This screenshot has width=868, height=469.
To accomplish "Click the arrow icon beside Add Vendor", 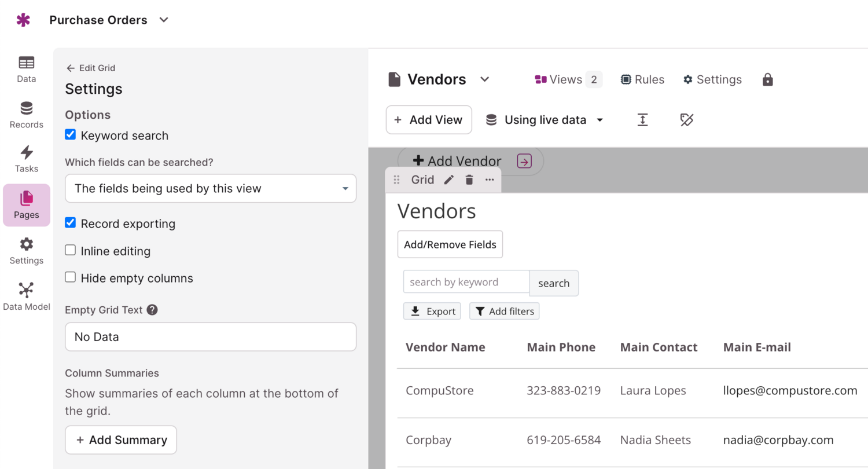I will (x=524, y=162).
